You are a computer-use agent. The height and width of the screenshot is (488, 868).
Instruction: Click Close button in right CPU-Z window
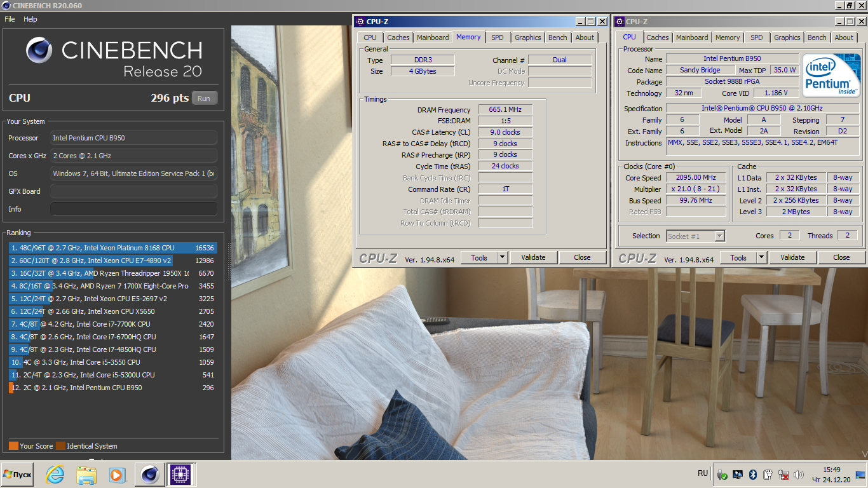tap(841, 257)
